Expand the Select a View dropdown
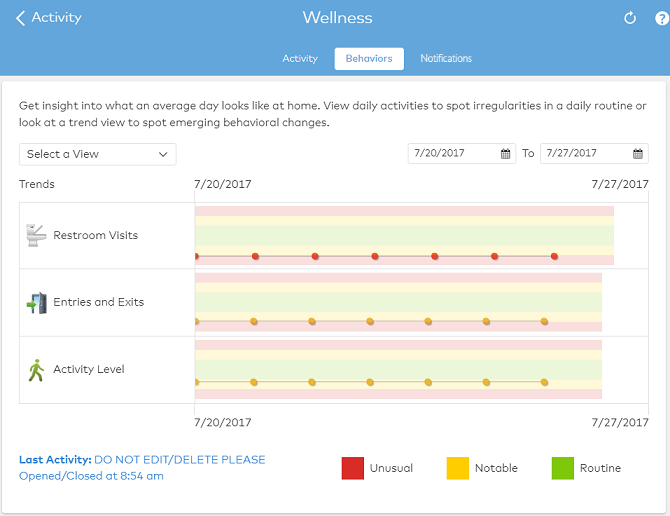The width and height of the screenshot is (670, 516). coord(97,154)
